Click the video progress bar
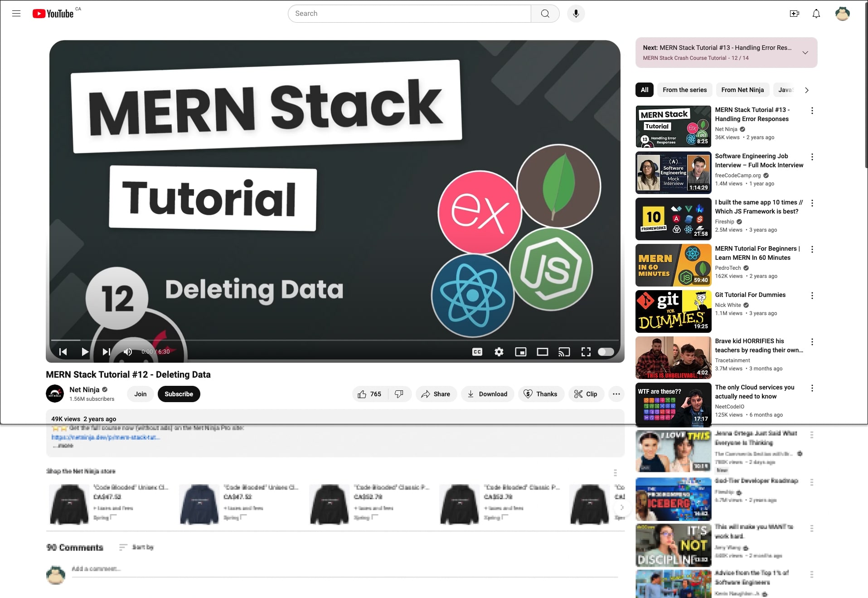Screen dimensions: 868x598 (x=335, y=340)
